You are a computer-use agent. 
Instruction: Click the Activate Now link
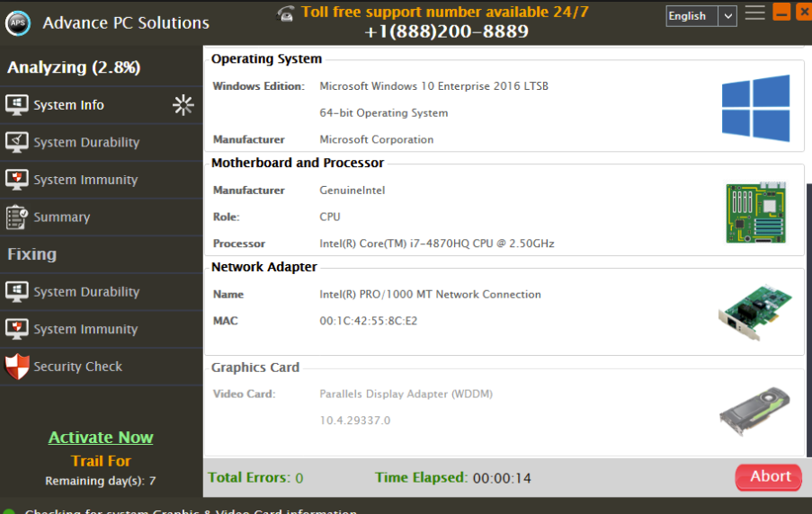point(101,438)
